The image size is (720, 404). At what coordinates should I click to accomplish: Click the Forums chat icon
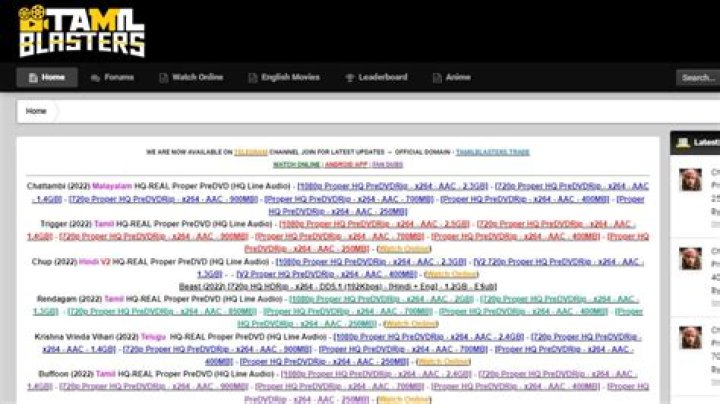(x=96, y=77)
